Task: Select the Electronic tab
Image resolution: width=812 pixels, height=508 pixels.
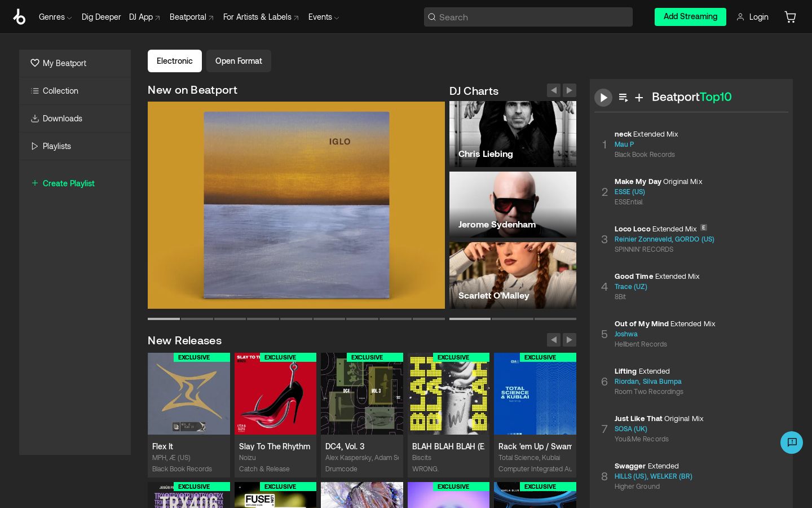Action: click(x=175, y=61)
